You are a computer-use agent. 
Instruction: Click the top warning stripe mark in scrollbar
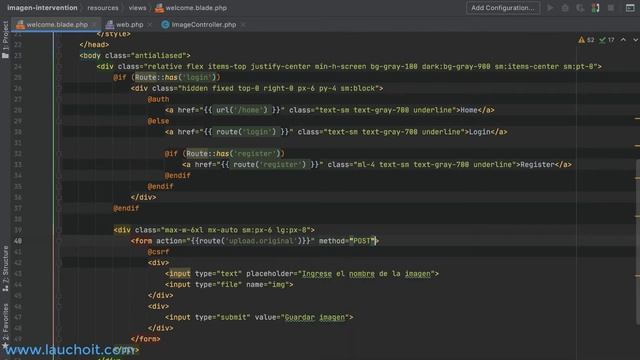click(x=637, y=118)
